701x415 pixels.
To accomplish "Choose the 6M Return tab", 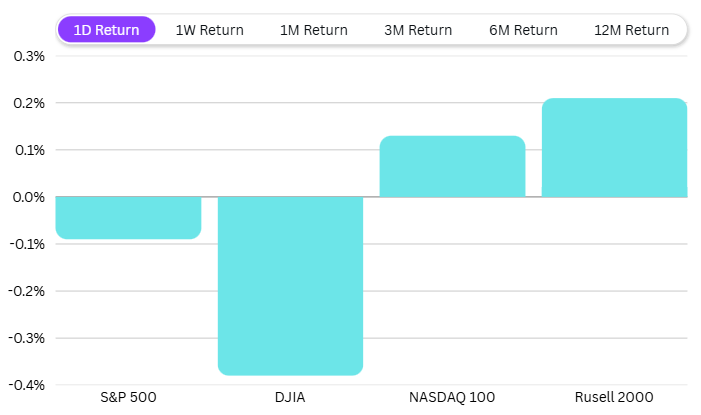I will pos(523,30).
